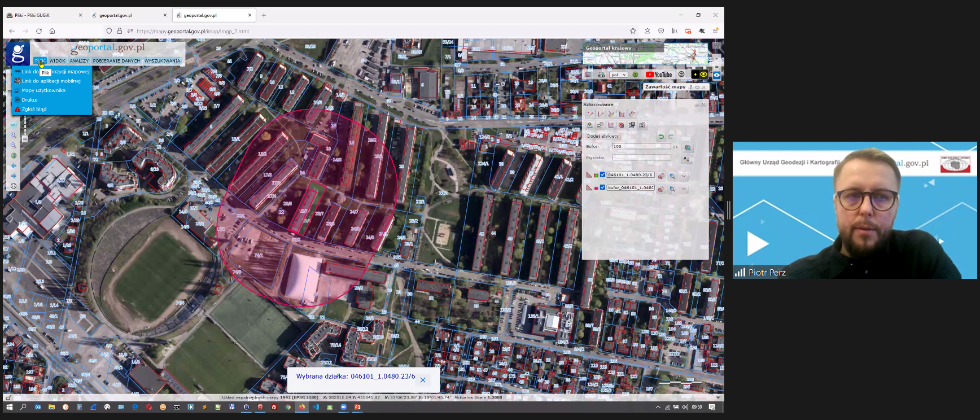This screenshot has height=420, width=980.
Task: Toggle the yellow eye high-contrast button
Action: [703, 75]
